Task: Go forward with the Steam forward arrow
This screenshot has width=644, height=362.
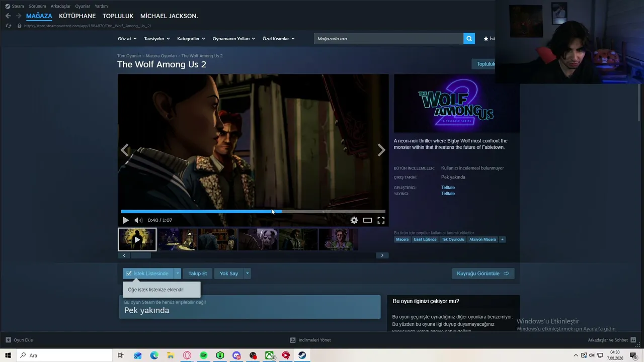Action: point(19,16)
